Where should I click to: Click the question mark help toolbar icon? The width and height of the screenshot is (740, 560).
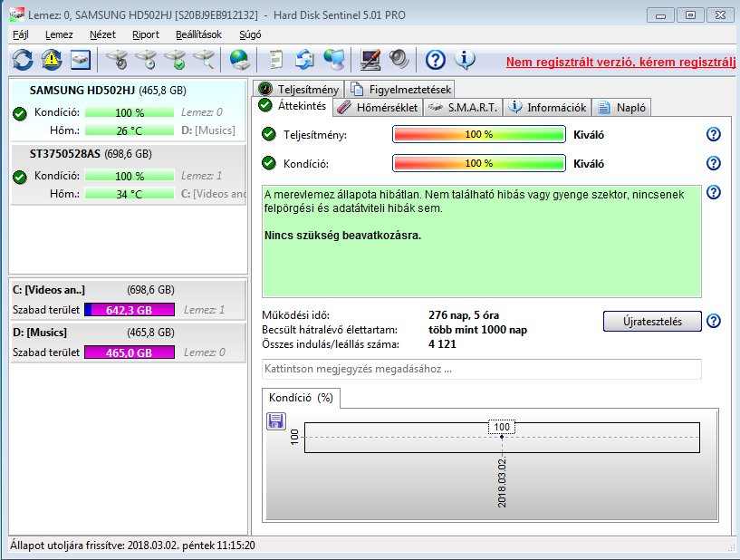coord(435,60)
